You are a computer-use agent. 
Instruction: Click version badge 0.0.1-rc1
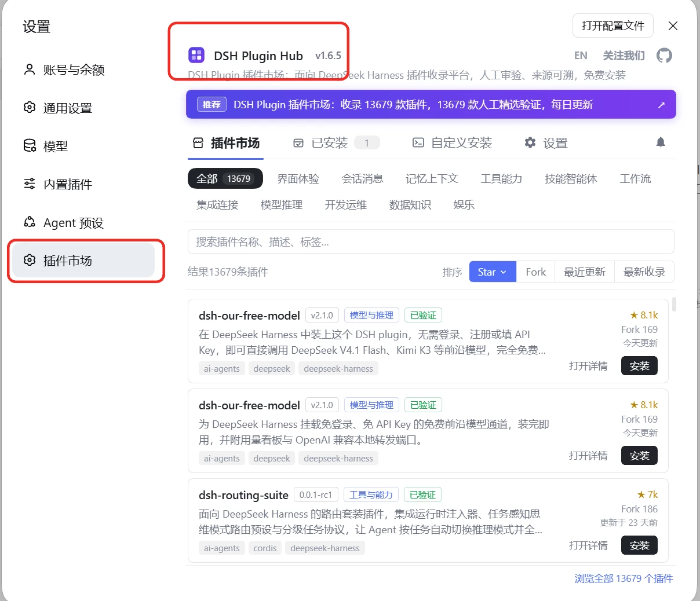(x=316, y=495)
